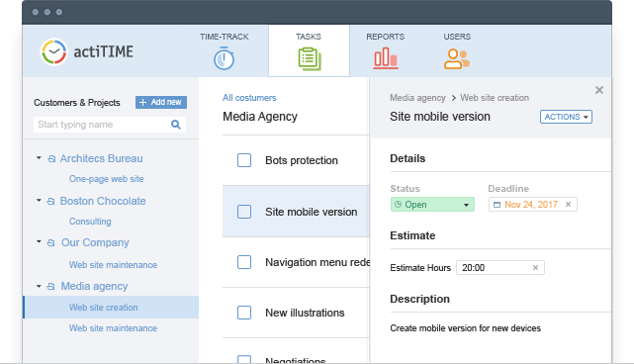The image size is (634, 364).
Task: Close the task details panel
Action: [599, 90]
